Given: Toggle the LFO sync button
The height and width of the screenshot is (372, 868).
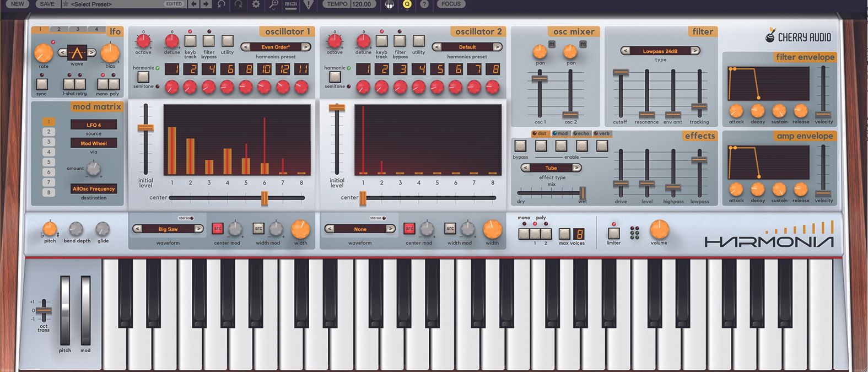Looking at the screenshot, I should tap(42, 84).
